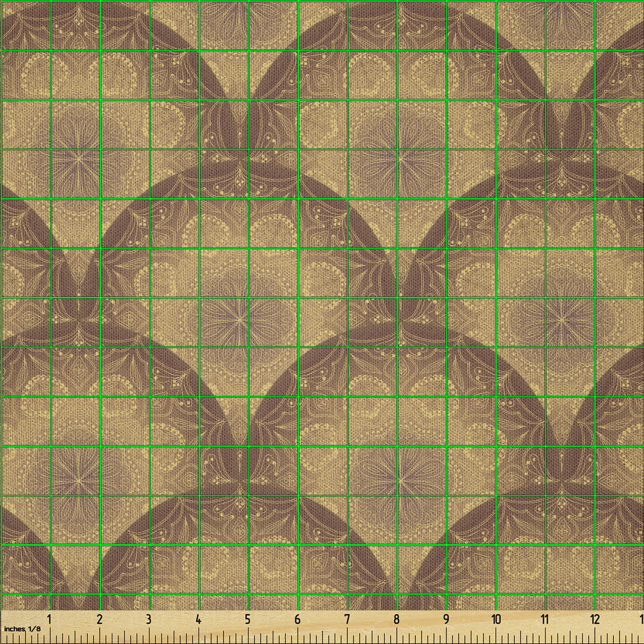
Task: Click the ruler number 3
Action: tap(149, 620)
